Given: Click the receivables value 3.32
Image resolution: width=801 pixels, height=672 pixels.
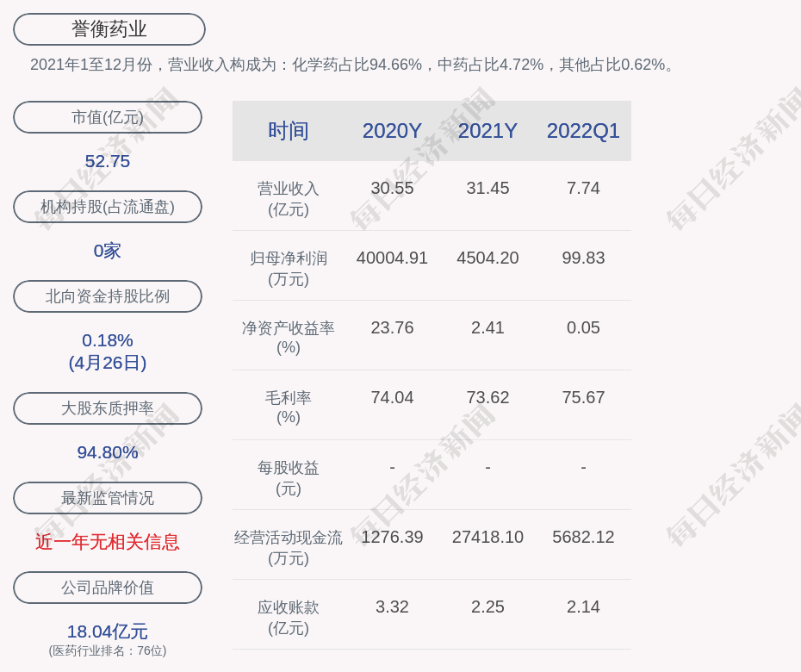Looking at the screenshot, I should (x=392, y=607).
